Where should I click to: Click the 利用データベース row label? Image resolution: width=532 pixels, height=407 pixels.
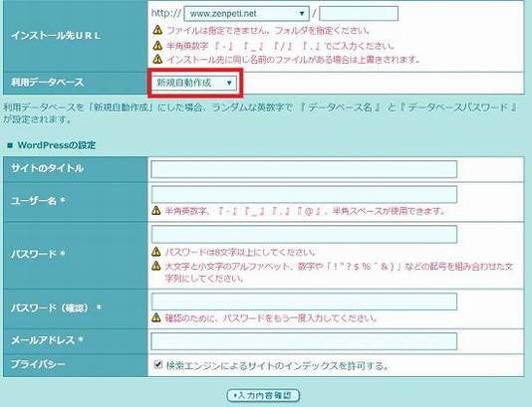[x=47, y=83]
